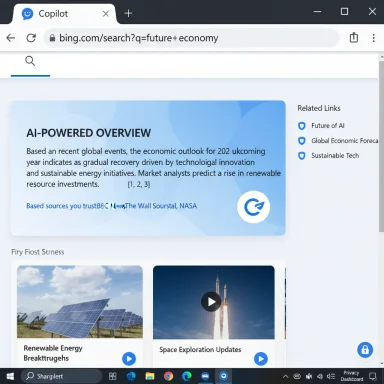The width and height of the screenshot is (384, 384).
Task: Open the solar panels thumbnail
Action: point(80,302)
